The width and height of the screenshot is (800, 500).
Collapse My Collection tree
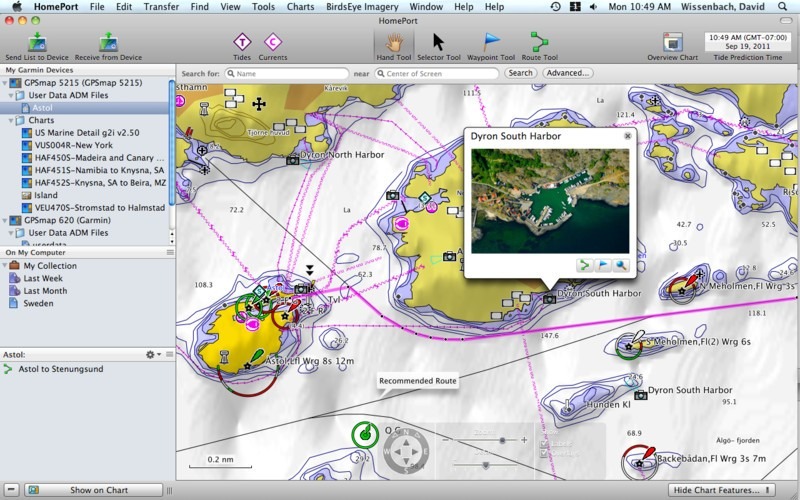pyautogui.click(x=5, y=265)
